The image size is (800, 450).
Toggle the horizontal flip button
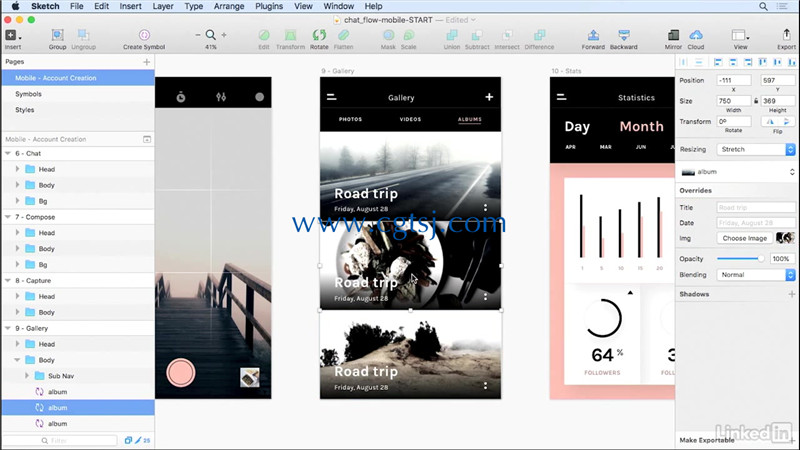[770, 121]
